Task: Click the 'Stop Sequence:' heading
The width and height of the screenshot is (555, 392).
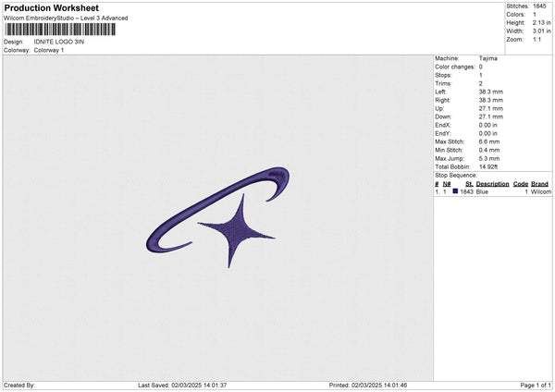Action: (456, 176)
